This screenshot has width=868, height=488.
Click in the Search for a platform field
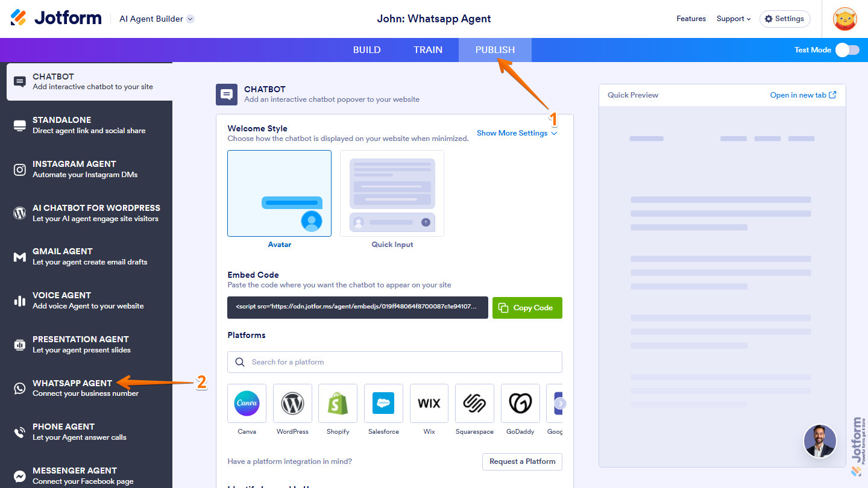[x=395, y=362]
